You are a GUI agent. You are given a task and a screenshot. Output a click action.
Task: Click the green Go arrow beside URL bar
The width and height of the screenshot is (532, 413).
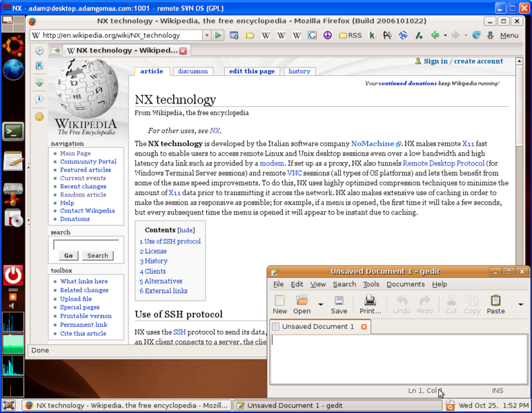coord(218,35)
